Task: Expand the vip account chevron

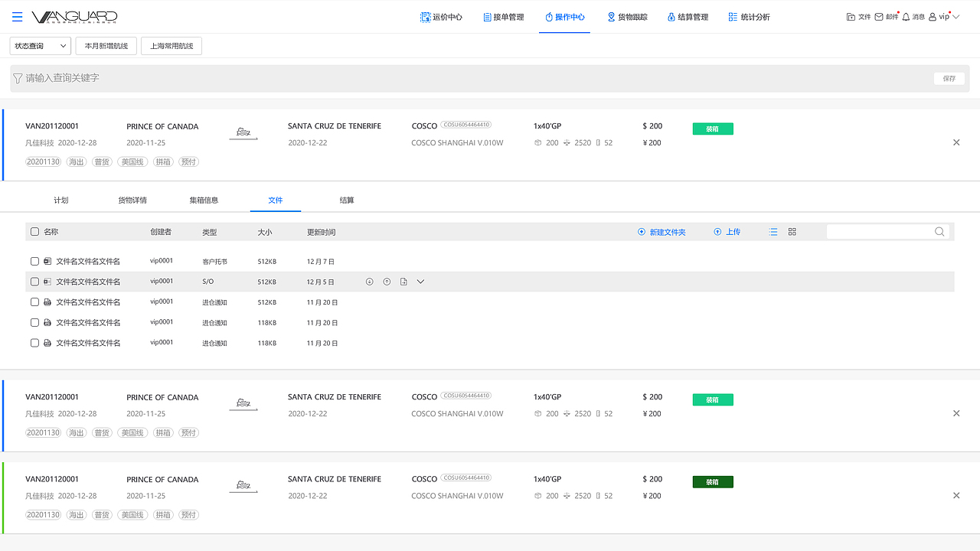Action: coord(955,17)
